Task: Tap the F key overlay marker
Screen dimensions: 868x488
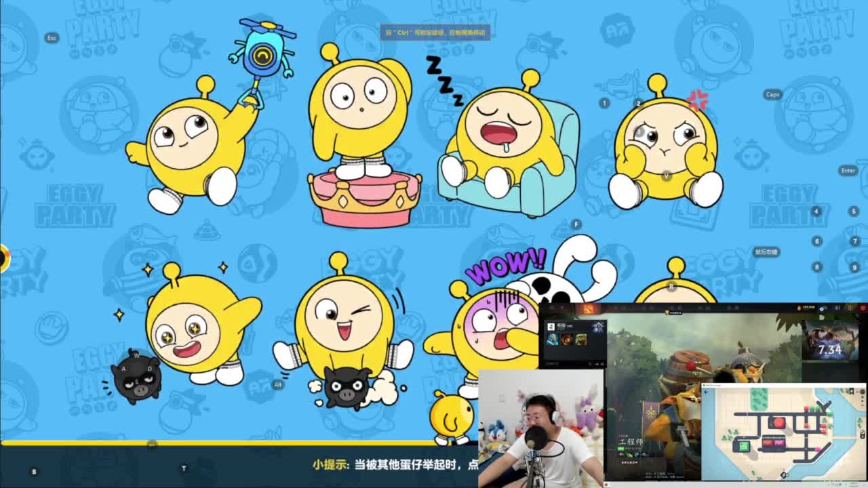Action: 576,224
